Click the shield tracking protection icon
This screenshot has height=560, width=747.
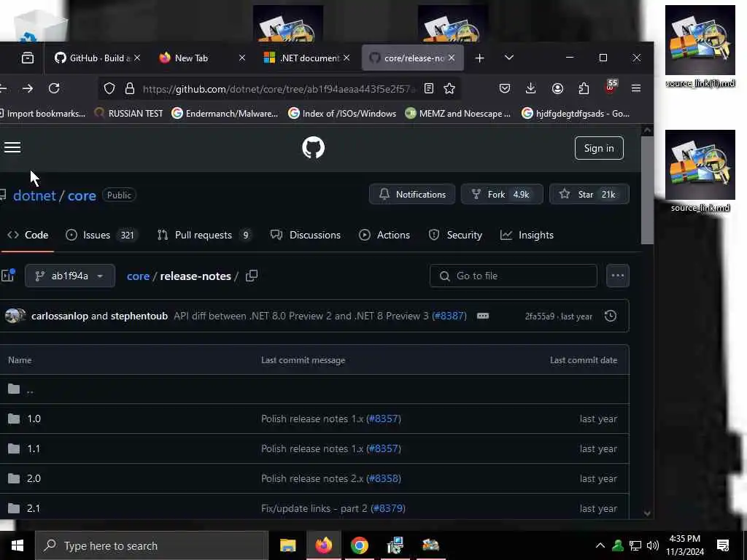(109, 88)
